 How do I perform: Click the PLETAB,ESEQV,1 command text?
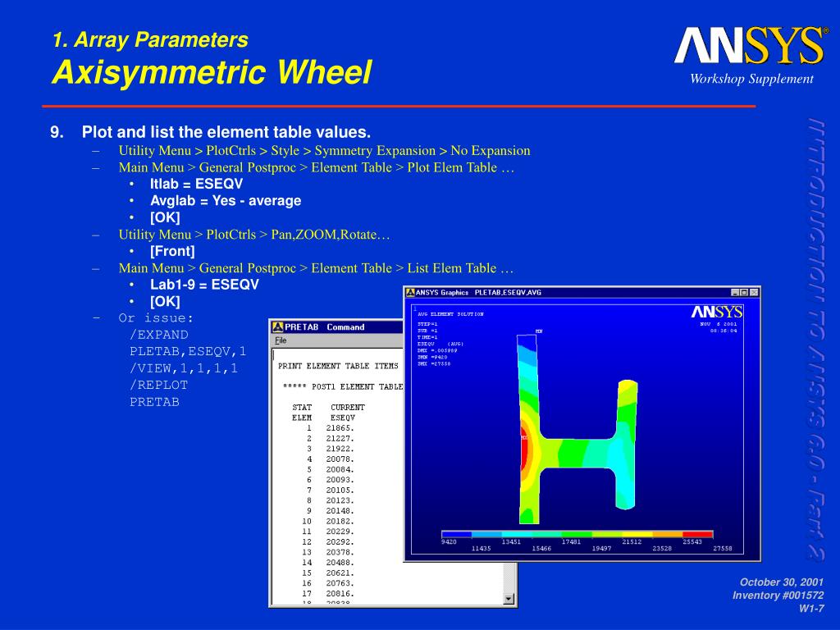(x=188, y=351)
